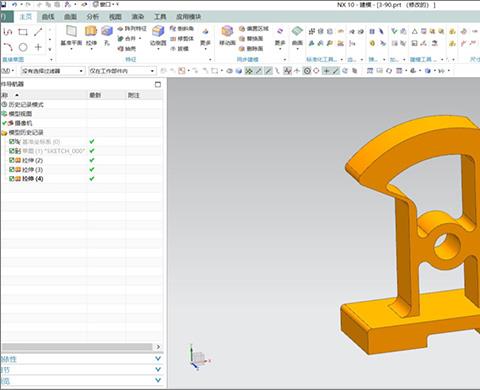This screenshot has width=480, height=390.
Task: Toggle the SKETCH_000 sketch feature checkbox
Action: click(12, 151)
